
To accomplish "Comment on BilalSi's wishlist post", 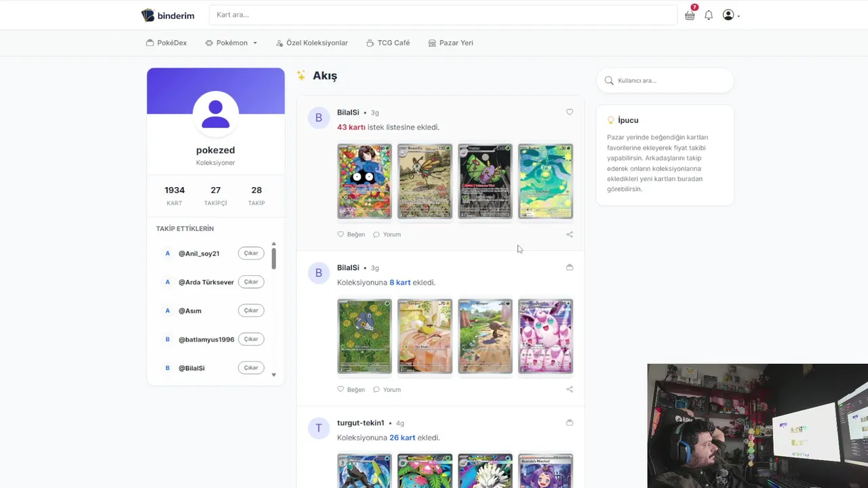I will coord(387,235).
